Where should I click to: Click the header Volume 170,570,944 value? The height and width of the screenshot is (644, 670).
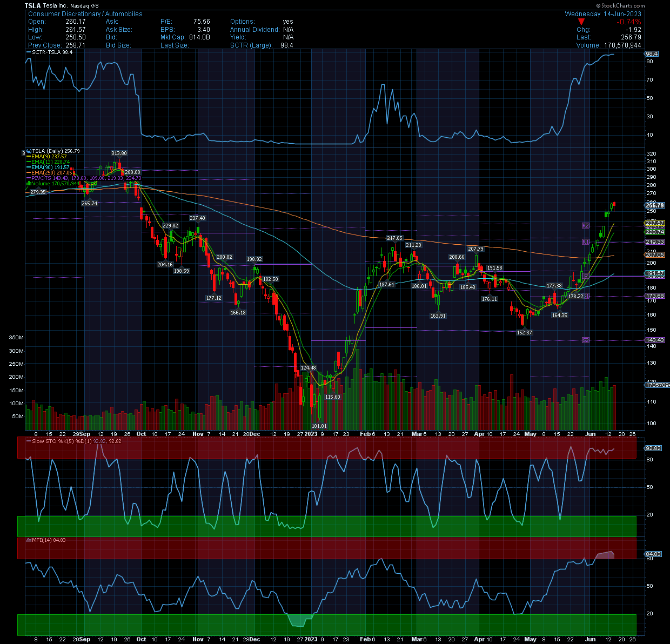tap(622, 45)
